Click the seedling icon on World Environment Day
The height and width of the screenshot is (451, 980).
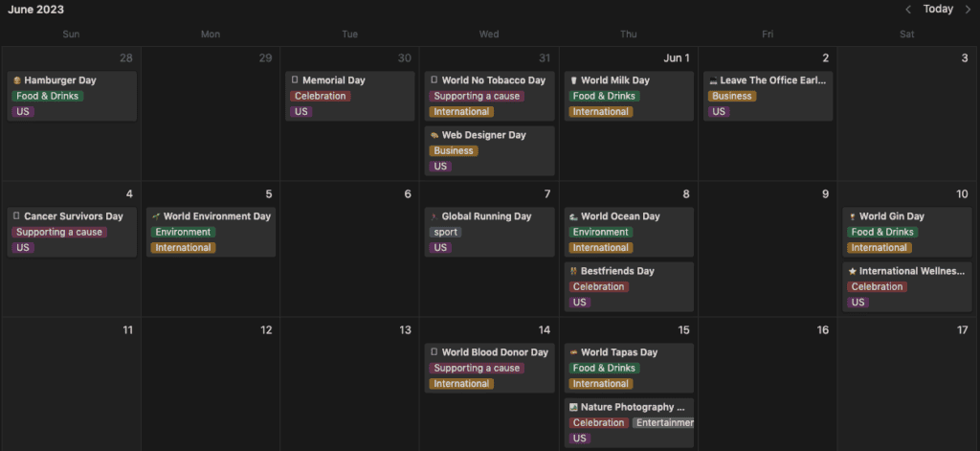(156, 216)
